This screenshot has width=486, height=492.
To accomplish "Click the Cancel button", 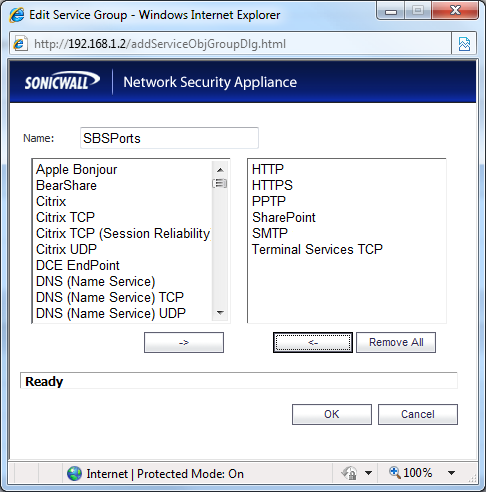I will pyautogui.click(x=418, y=414).
